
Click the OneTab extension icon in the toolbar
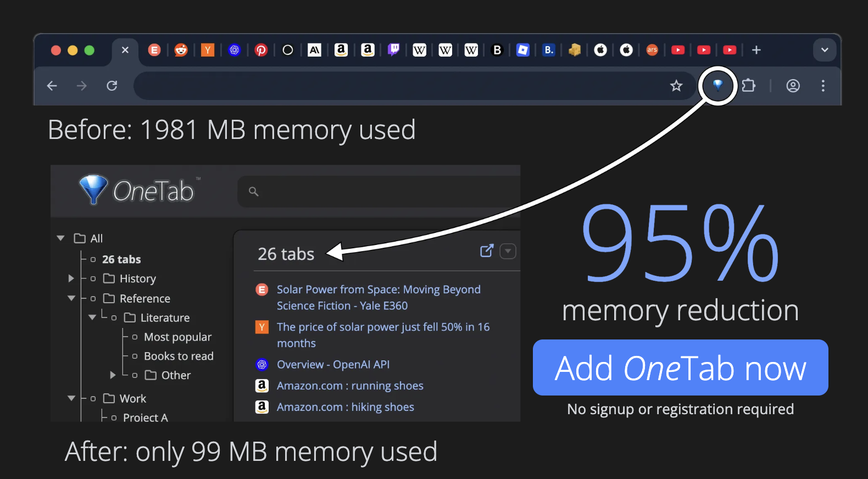coord(717,85)
